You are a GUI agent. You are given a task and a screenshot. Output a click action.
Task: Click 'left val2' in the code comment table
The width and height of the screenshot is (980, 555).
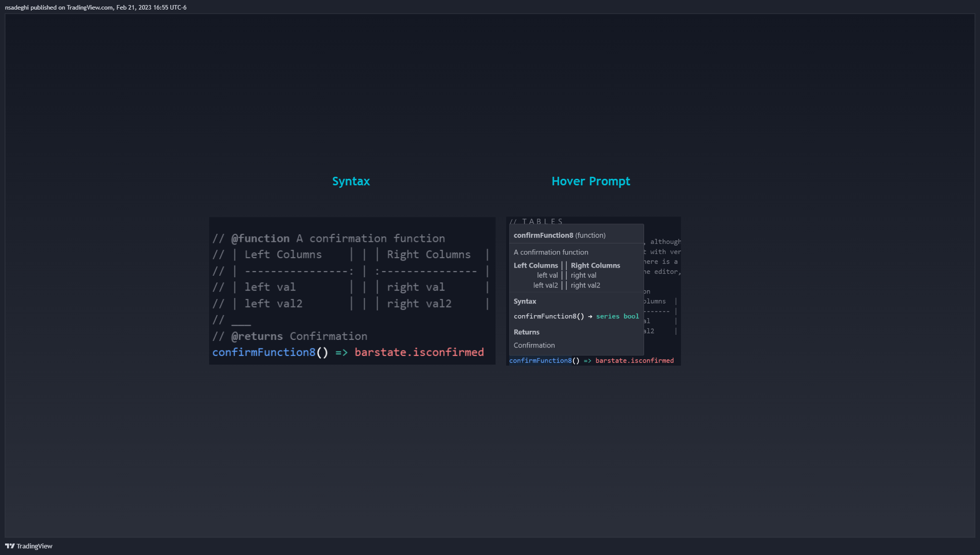coord(273,304)
